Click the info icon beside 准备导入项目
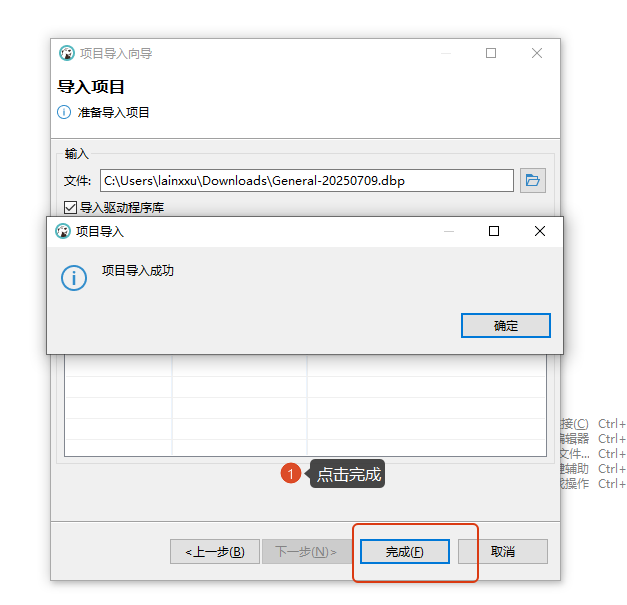This screenshot has width=627, height=605. coord(64,112)
